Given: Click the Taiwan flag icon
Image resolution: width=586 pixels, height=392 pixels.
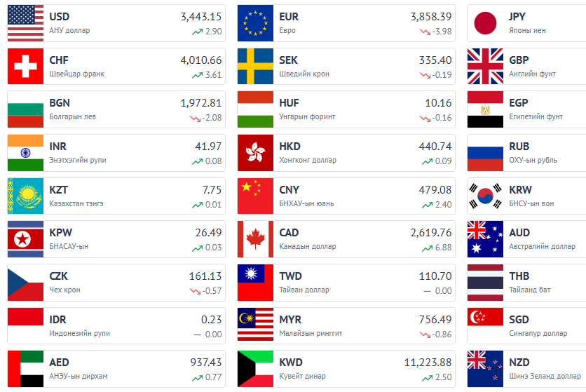Looking at the screenshot, I should pyautogui.click(x=255, y=283).
